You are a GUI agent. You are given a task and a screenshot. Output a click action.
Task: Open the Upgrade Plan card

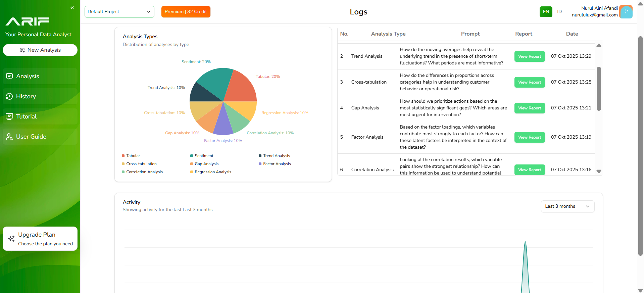[x=40, y=239]
